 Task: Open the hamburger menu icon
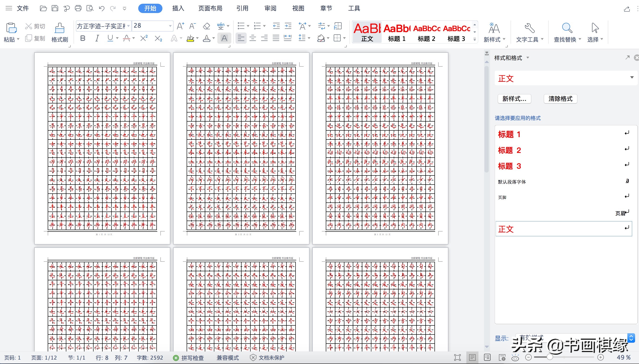pos(9,8)
